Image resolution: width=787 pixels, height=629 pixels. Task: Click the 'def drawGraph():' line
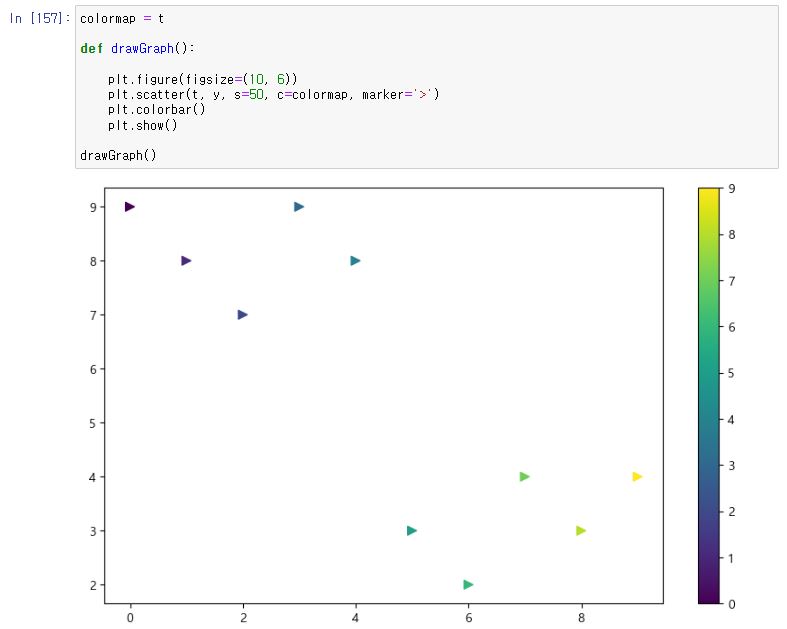pyautogui.click(x=137, y=48)
